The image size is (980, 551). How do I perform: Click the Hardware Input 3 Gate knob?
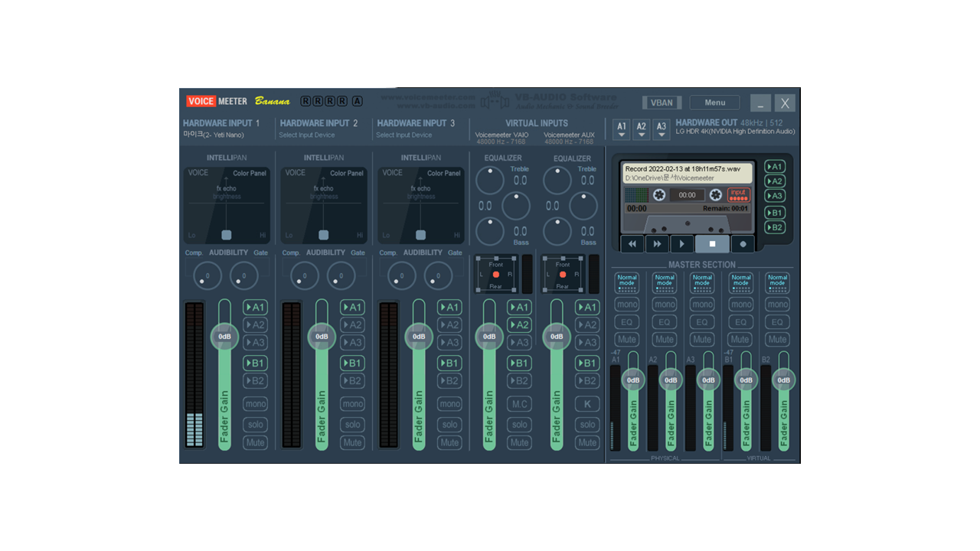click(439, 275)
